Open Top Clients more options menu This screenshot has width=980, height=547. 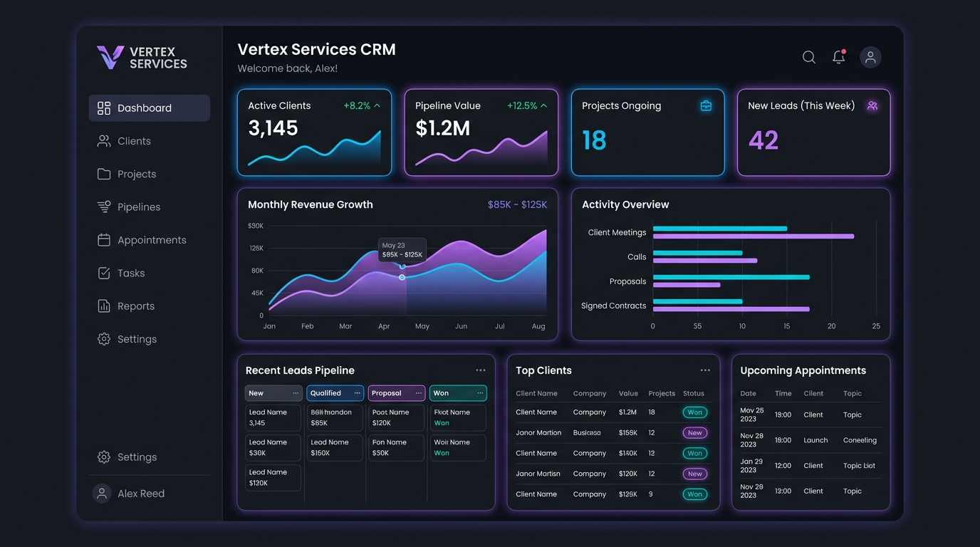(x=705, y=370)
